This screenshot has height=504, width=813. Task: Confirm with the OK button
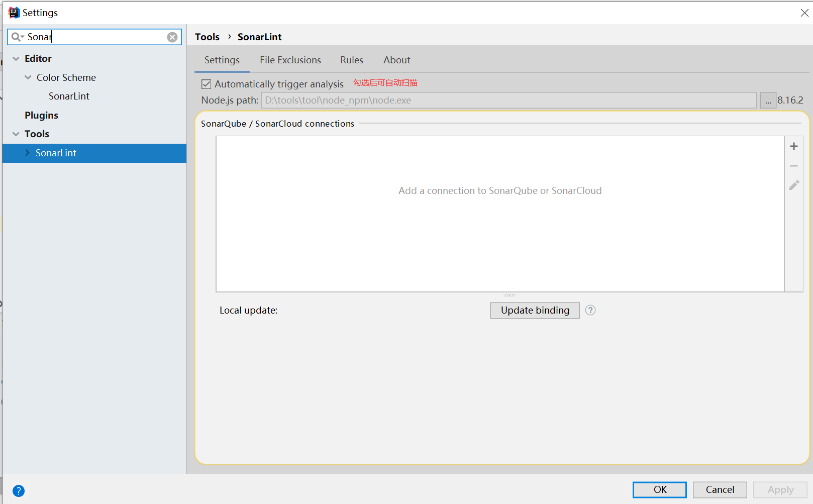tap(660, 490)
